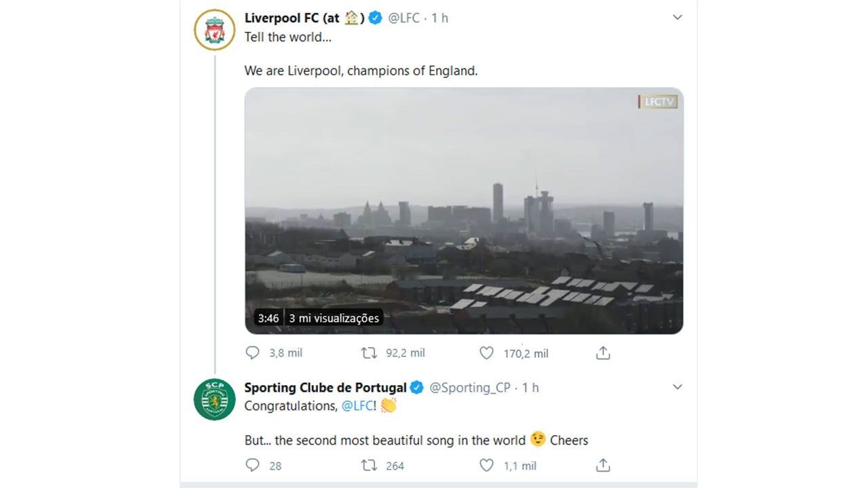This screenshot has height=488, width=868.
Task: Like the Sporting Clube de Portugal tweet
Action: 486,466
